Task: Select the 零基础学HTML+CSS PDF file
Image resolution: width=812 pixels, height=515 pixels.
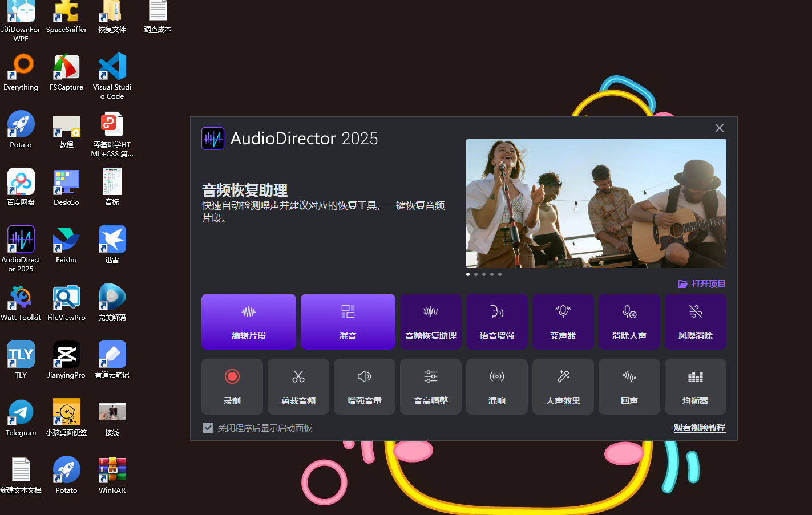Action: click(x=112, y=134)
